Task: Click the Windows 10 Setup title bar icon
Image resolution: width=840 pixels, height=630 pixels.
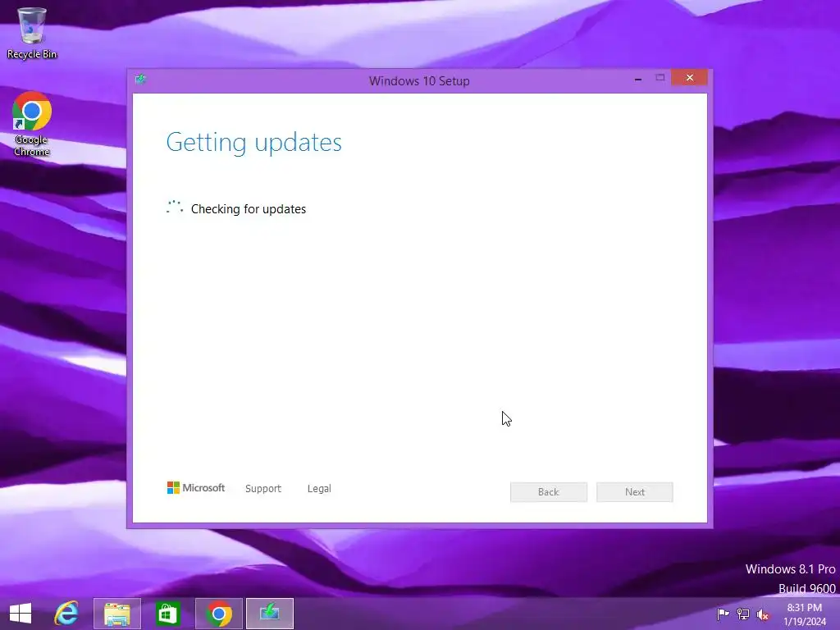Action: (x=141, y=80)
